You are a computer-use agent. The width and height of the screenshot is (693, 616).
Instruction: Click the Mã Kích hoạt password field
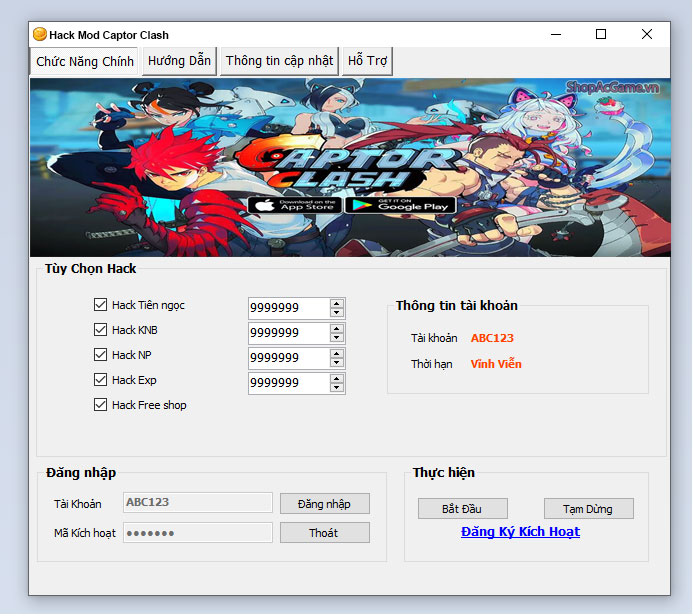click(198, 532)
